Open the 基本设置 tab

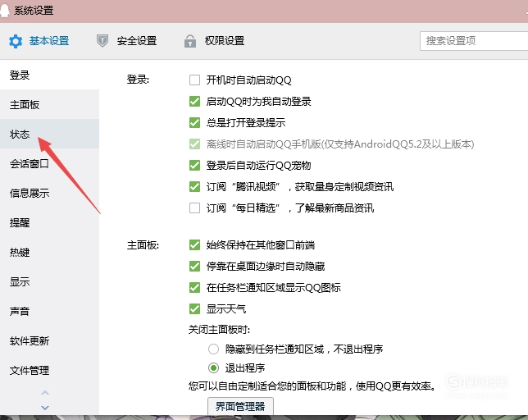tap(39, 41)
